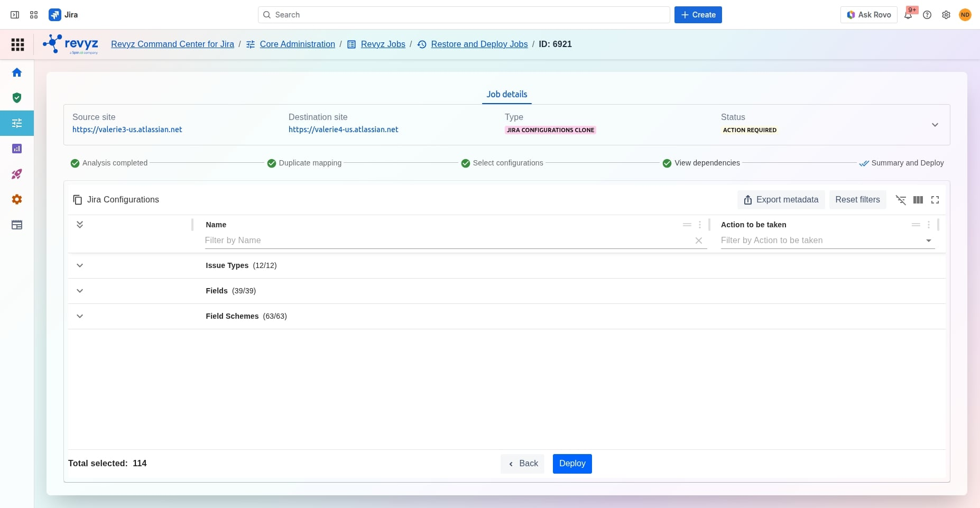
Task: Open Restore and Deploy Jobs breadcrumb
Action: [479, 44]
